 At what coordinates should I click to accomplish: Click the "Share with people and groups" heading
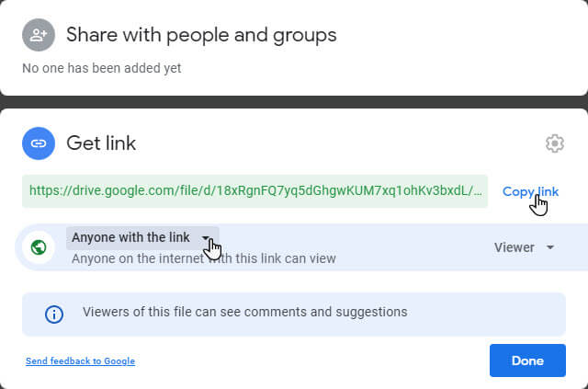(x=201, y=35)
